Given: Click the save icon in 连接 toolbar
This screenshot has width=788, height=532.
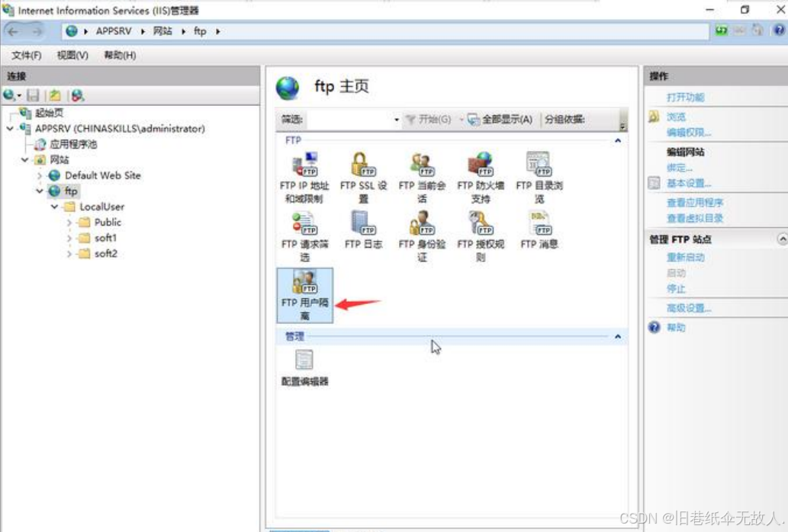Looking at the screenshot, I should pos(33,95).
